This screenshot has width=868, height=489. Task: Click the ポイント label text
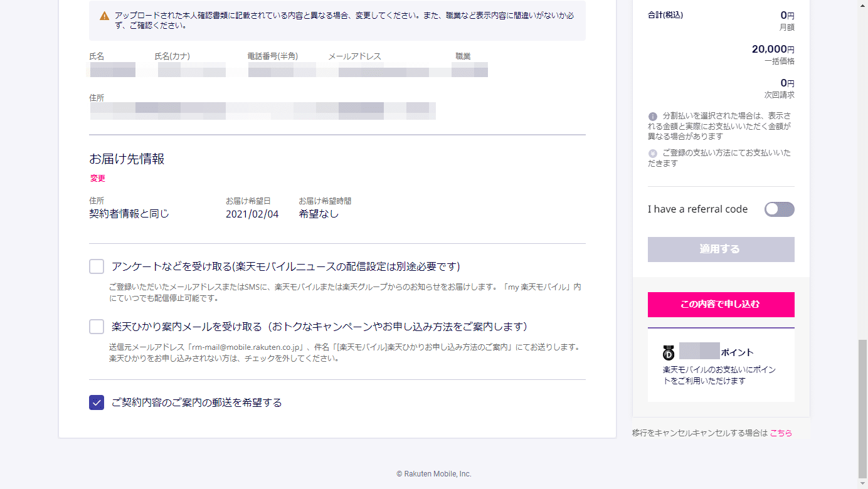pos(738,352)
